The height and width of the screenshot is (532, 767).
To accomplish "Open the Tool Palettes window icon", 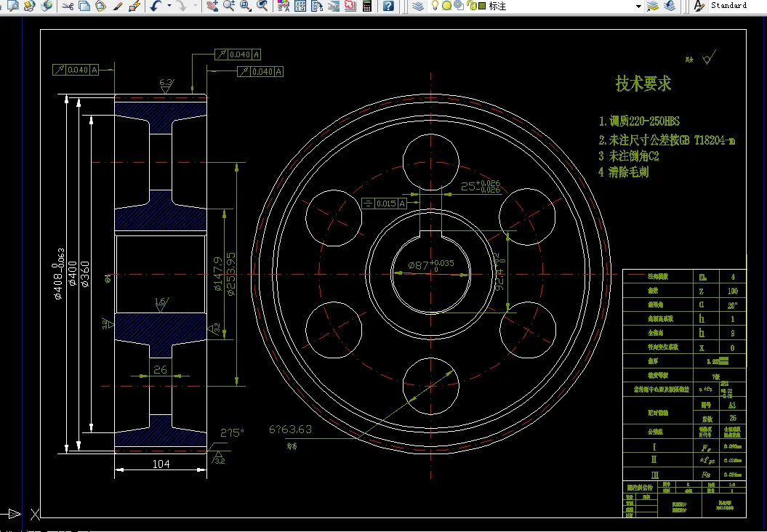I will [317, 6].
